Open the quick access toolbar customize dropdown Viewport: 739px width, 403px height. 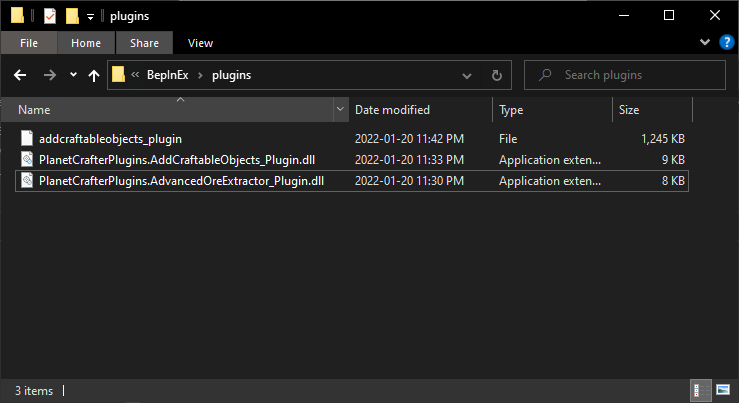[90, 17]
